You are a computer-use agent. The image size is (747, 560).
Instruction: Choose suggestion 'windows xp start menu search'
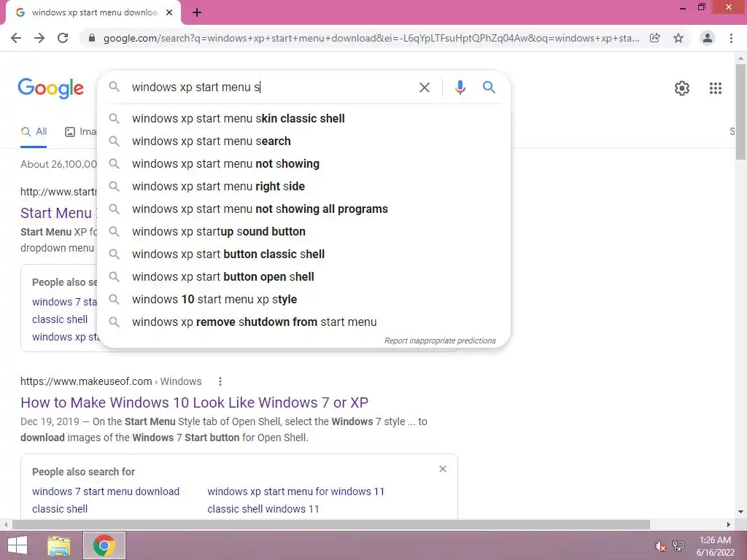point(304,141)
